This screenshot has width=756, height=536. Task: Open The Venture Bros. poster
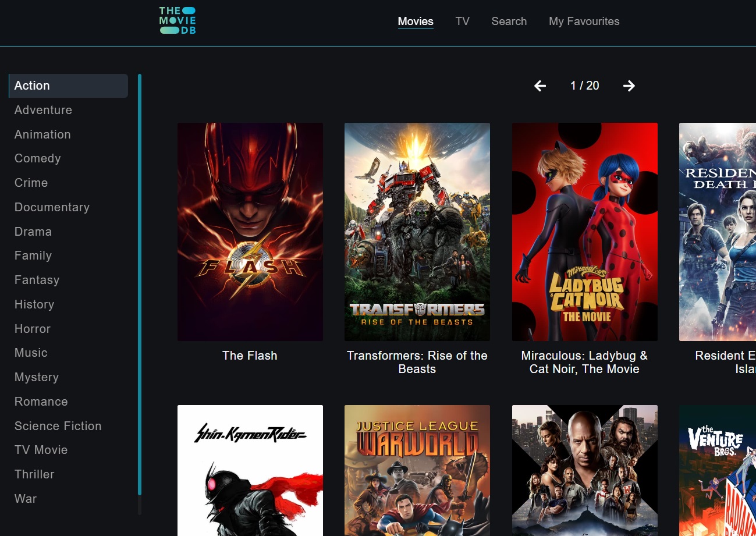tap(718, 470)
